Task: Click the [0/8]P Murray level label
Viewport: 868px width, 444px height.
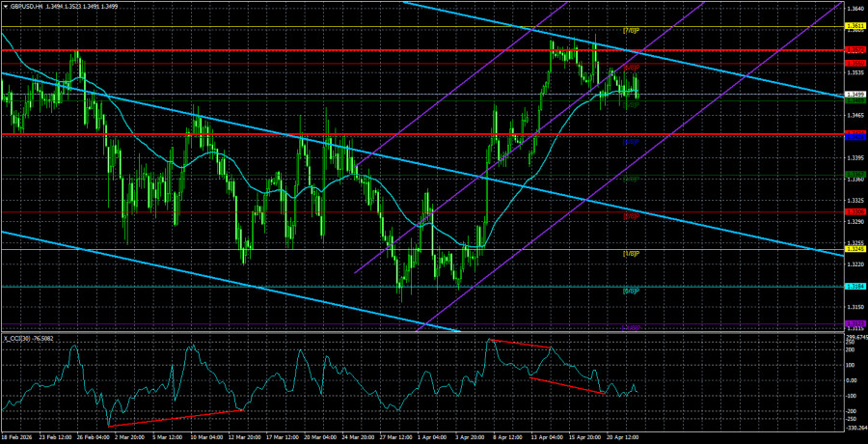Action: pos(633,290)
